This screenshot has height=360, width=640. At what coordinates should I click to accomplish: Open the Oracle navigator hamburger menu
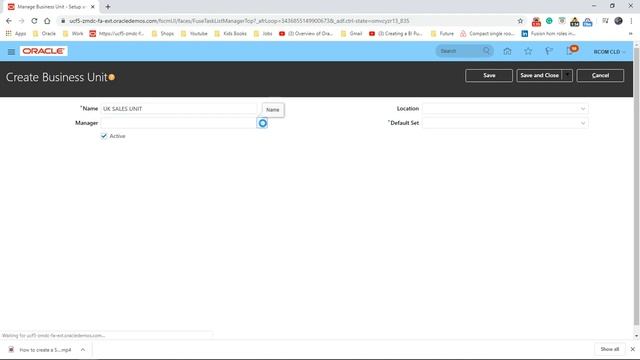11,51
